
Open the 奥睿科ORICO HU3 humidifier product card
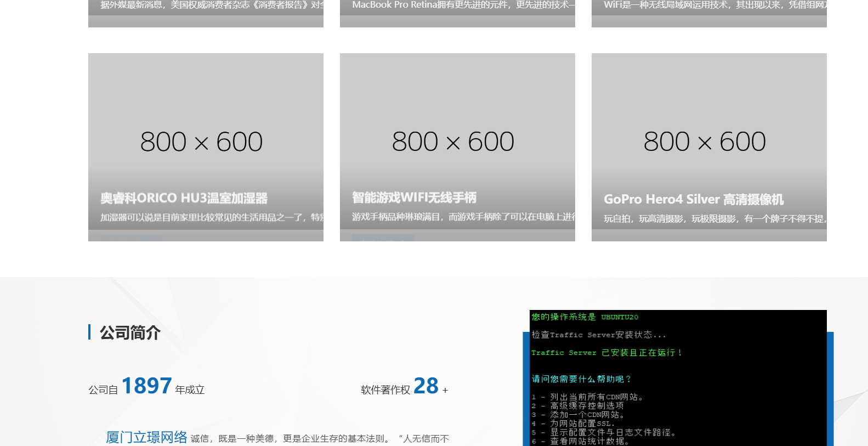(206, 147)
